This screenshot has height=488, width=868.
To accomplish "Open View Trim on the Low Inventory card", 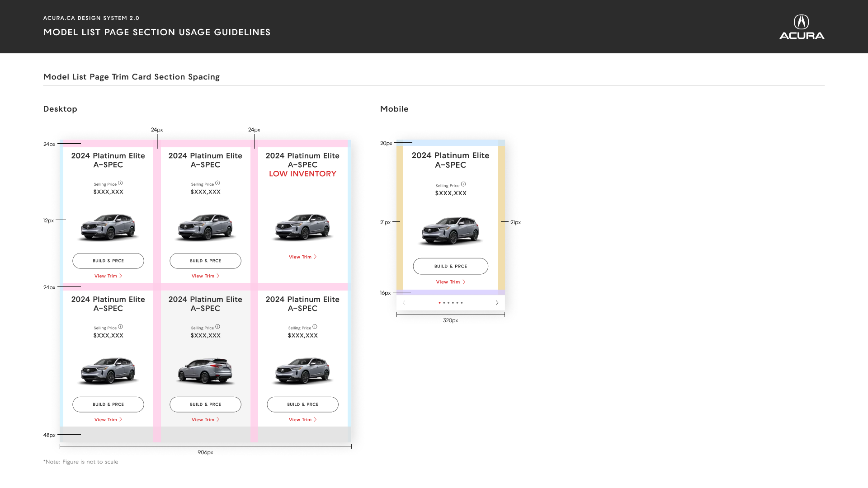I will pos(302,257).
